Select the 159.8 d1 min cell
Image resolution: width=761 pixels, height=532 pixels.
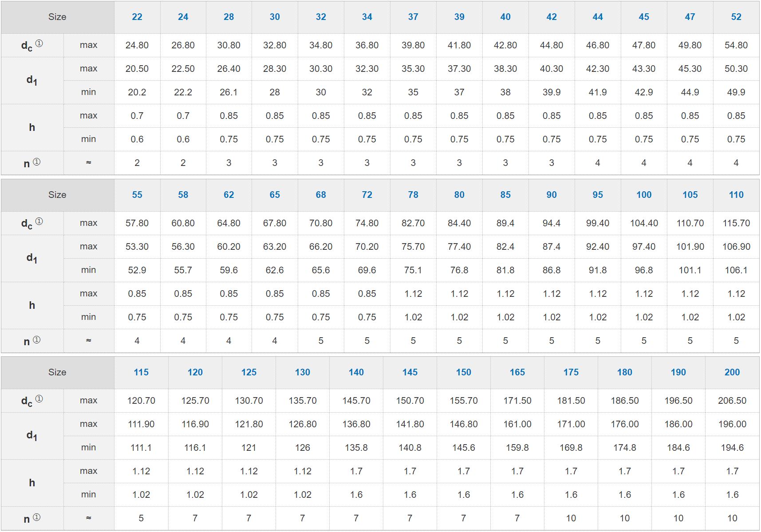517,448
